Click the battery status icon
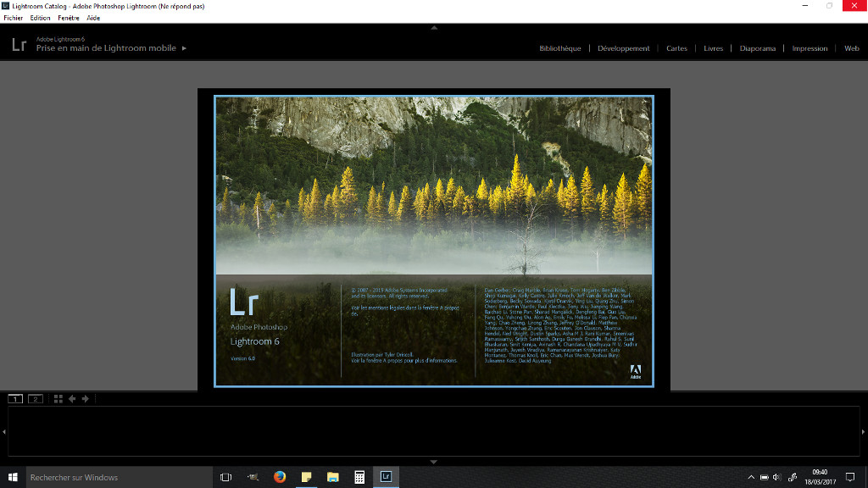This screenshot has height=488, width=868. (x=764, y=477)
